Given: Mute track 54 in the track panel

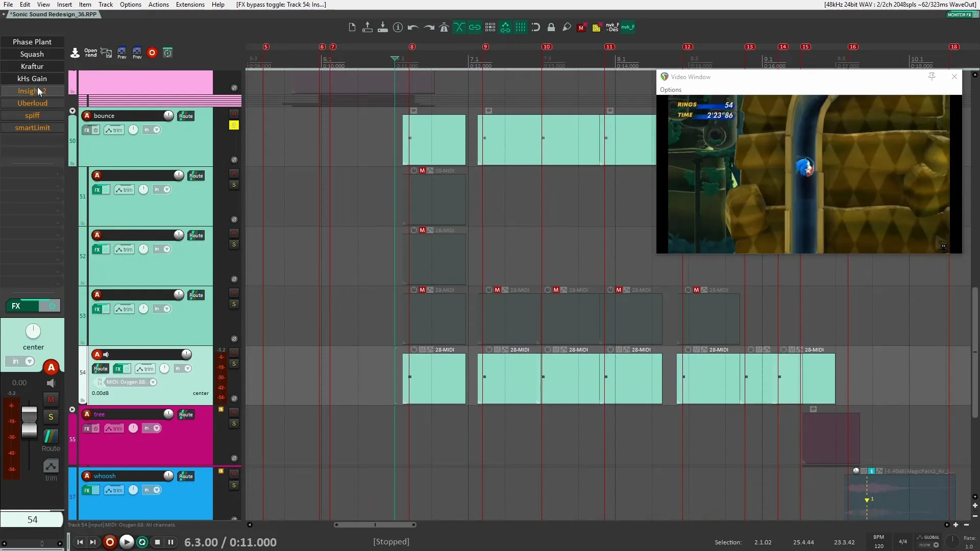Looking at the screenshot, I should 234,353.
